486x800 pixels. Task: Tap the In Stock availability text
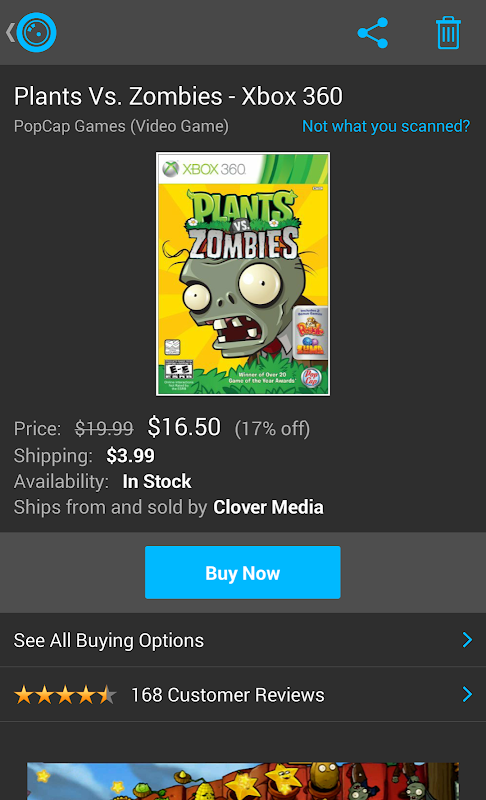pyautogui.click(x=157, y=481)
